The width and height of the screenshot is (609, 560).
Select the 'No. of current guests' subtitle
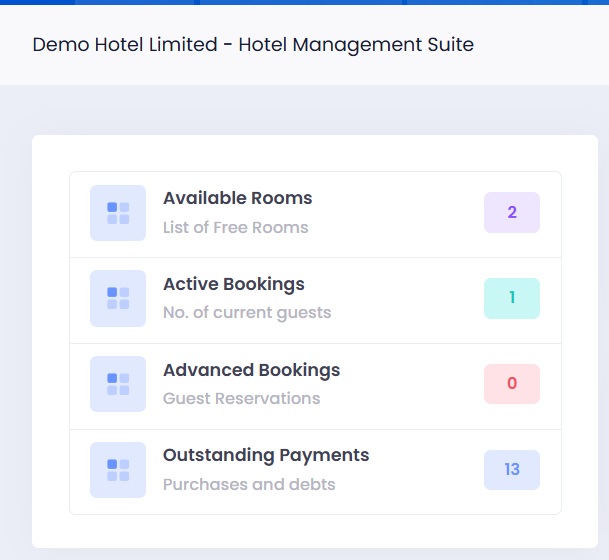coord(246,313)
